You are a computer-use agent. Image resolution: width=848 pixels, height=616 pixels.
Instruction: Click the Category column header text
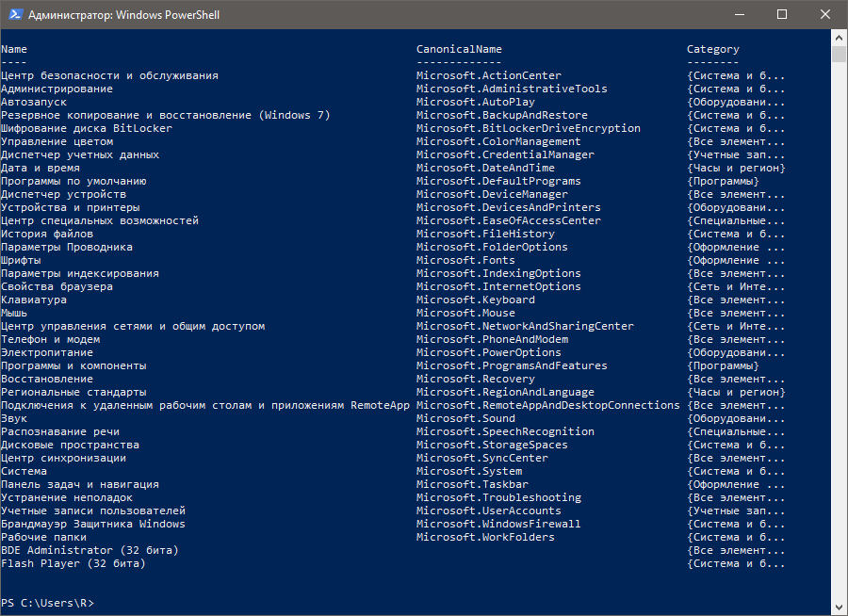pyautogui.click(x=712, y=48)
